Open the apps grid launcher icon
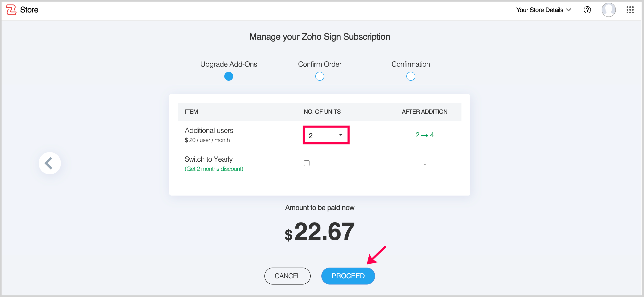This screenshot has width=644, height=297. coord(630,10)
